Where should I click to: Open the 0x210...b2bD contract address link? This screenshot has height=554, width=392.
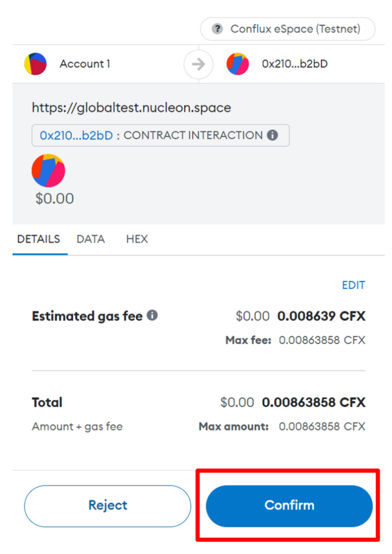[76, 135]
